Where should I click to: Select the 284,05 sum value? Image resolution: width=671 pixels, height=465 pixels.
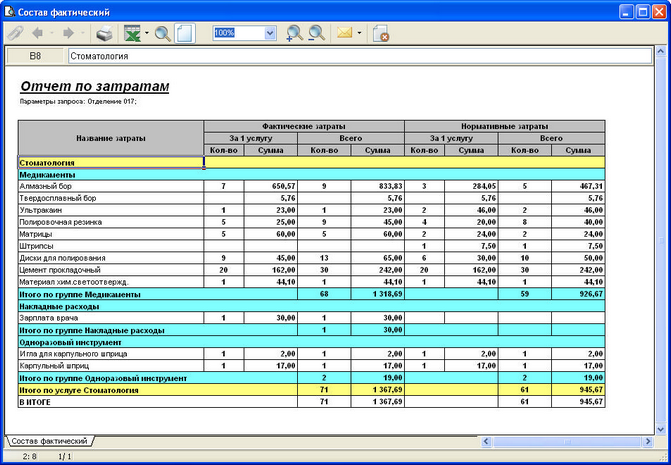(x=471, y=187)
